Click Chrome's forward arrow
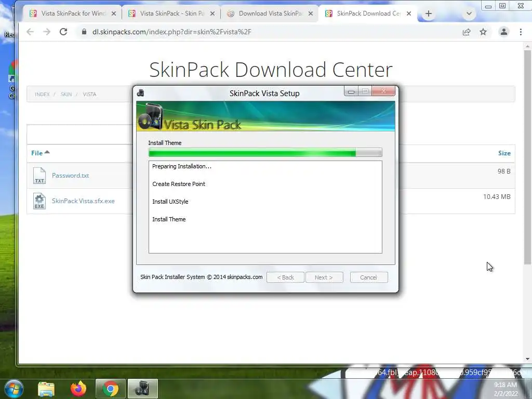Image resolution: width=532 pixels, height=399 pixels. tap(46, 32)
